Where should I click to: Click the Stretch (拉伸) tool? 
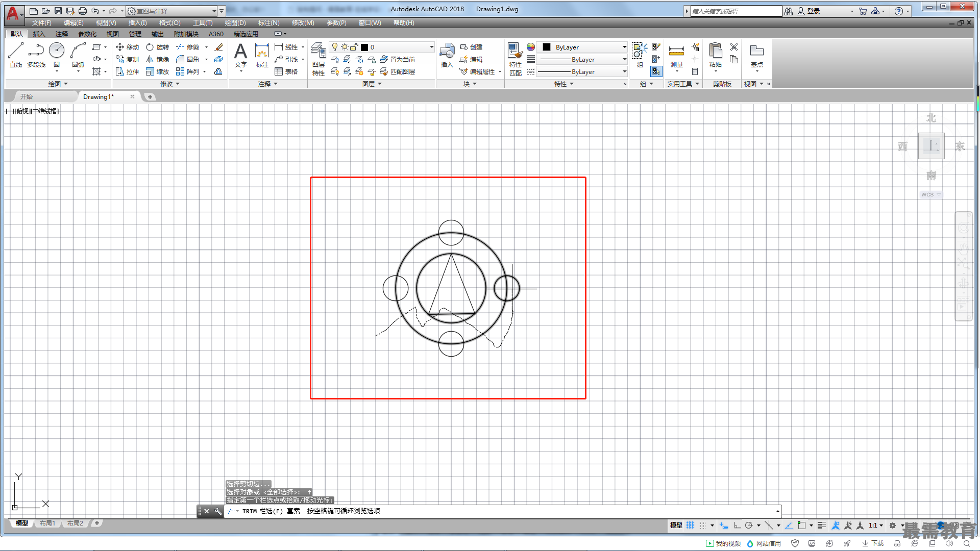(x=127, y=71)
